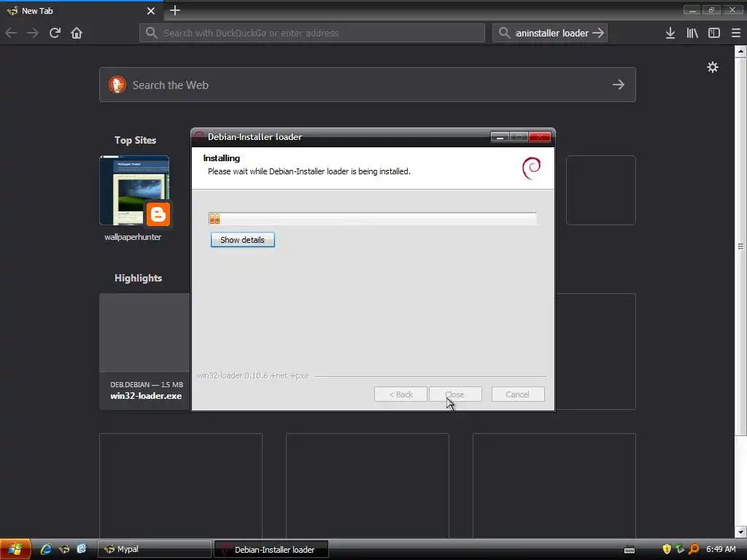747x560 pixels.
Task: Open the Windows Start button
Action: click(15, 549)
